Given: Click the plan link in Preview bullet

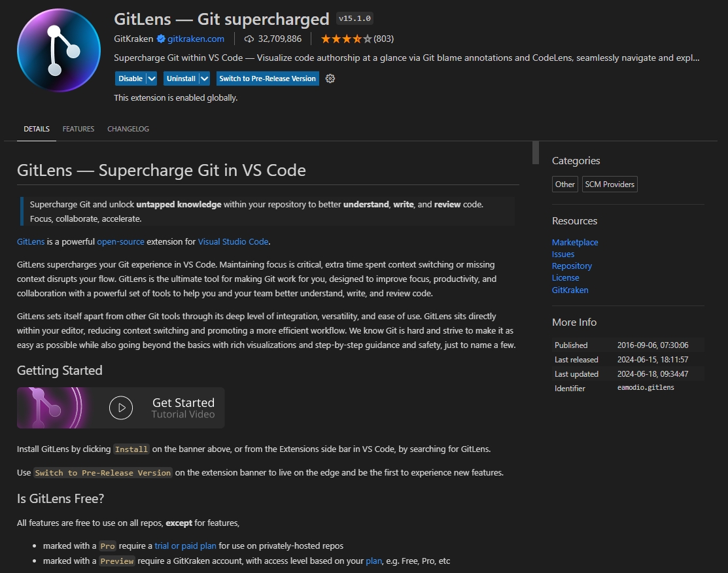Looking at the screenshot, I should (x=373, y=561).
